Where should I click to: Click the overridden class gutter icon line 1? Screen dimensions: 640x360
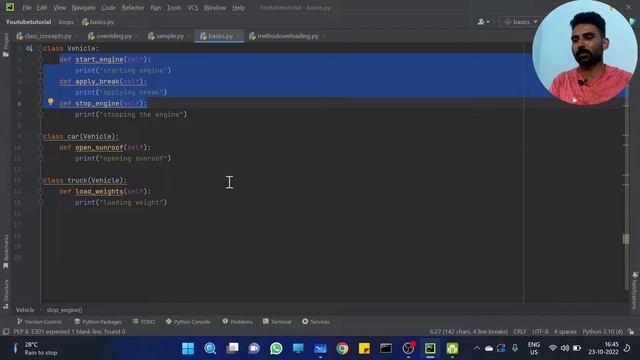29,48
